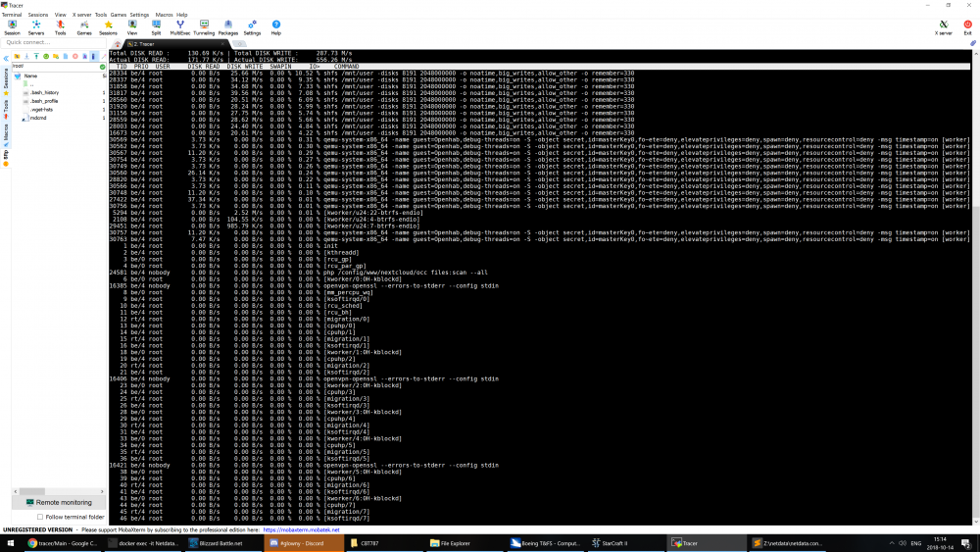Open the Games menu
Screen dimensions: 980x552
pos(119,15)
